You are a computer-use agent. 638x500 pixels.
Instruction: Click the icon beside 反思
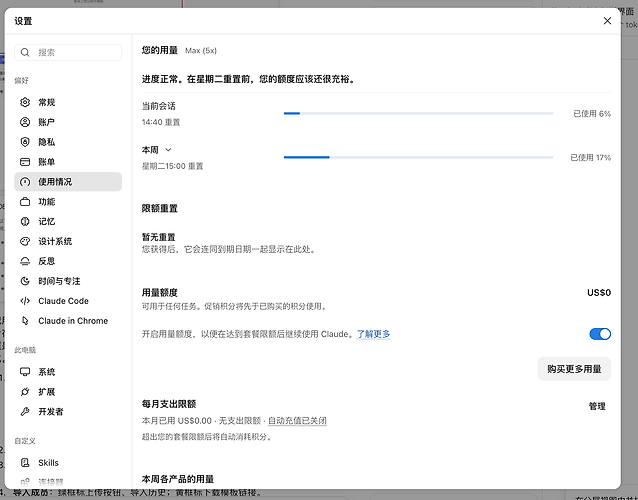click(25, 261)
